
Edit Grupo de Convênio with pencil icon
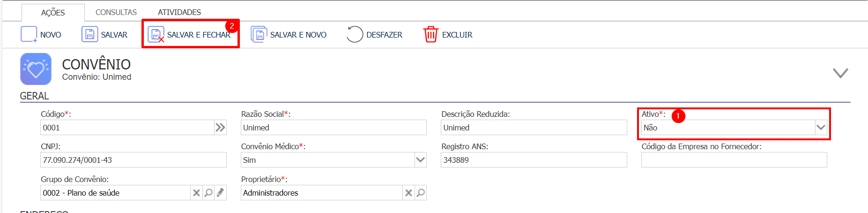[221, 193]
